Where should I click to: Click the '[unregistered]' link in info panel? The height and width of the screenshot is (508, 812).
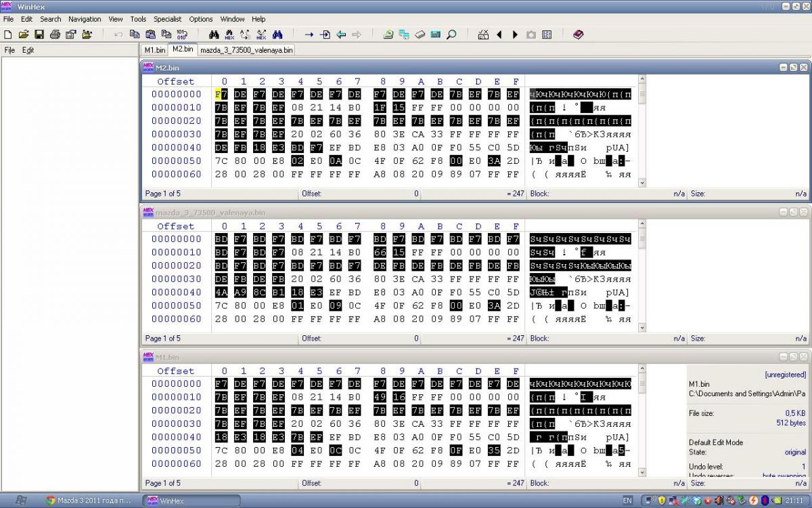[x=785, y=375]
